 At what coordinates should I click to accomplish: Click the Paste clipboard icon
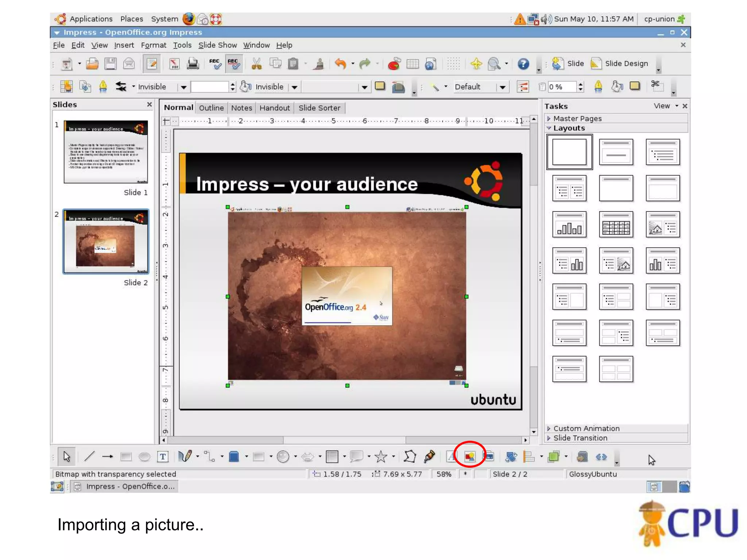pos(293,64)
